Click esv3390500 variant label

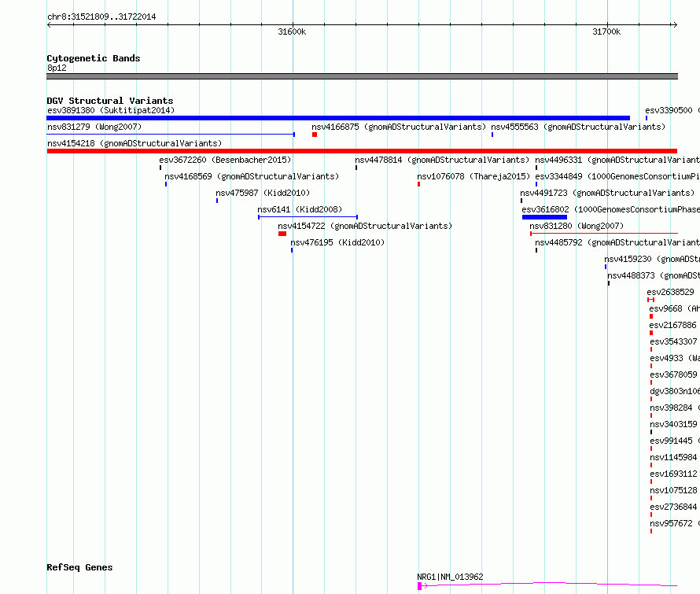click(x=672, y=110)
